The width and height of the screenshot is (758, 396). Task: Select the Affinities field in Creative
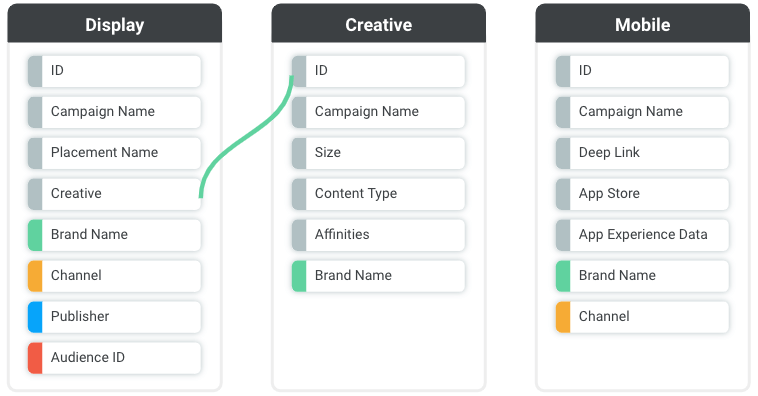tap(379, 235)
